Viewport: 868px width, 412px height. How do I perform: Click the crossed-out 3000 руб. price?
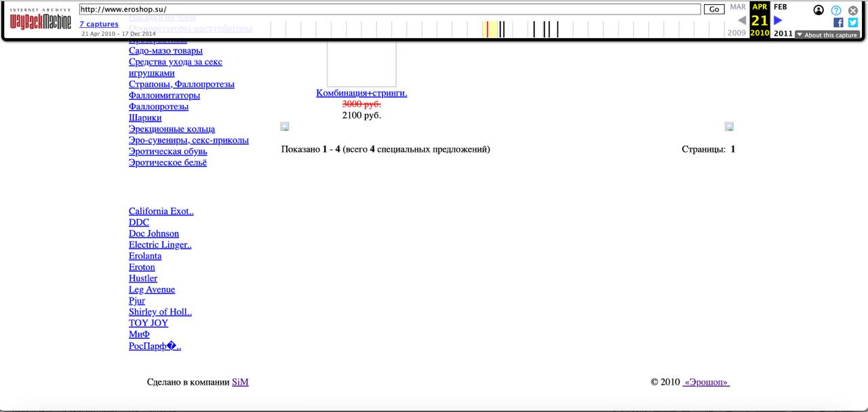click(x=361, y=104)
